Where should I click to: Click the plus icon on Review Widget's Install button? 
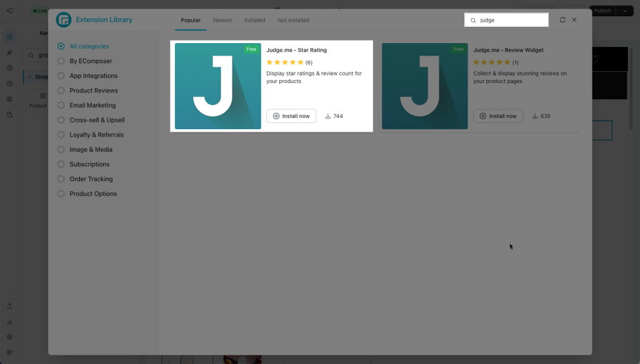pyautogui.click(x=483, y=116)
